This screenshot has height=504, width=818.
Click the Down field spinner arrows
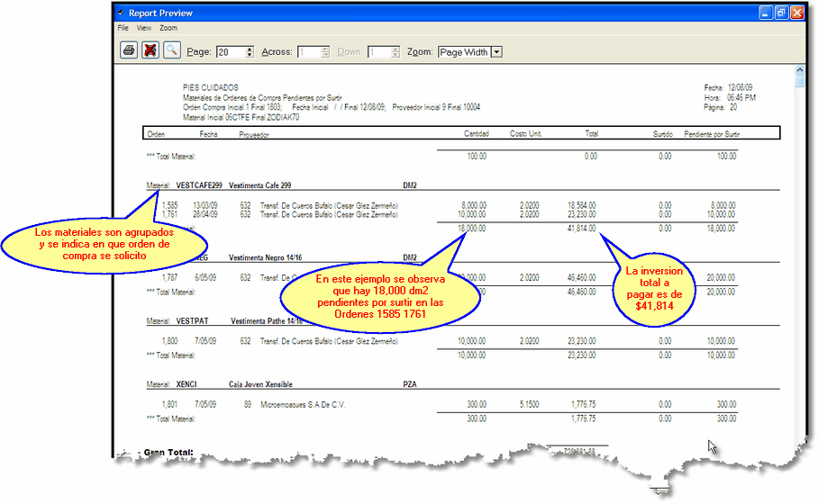click(395, 52)
